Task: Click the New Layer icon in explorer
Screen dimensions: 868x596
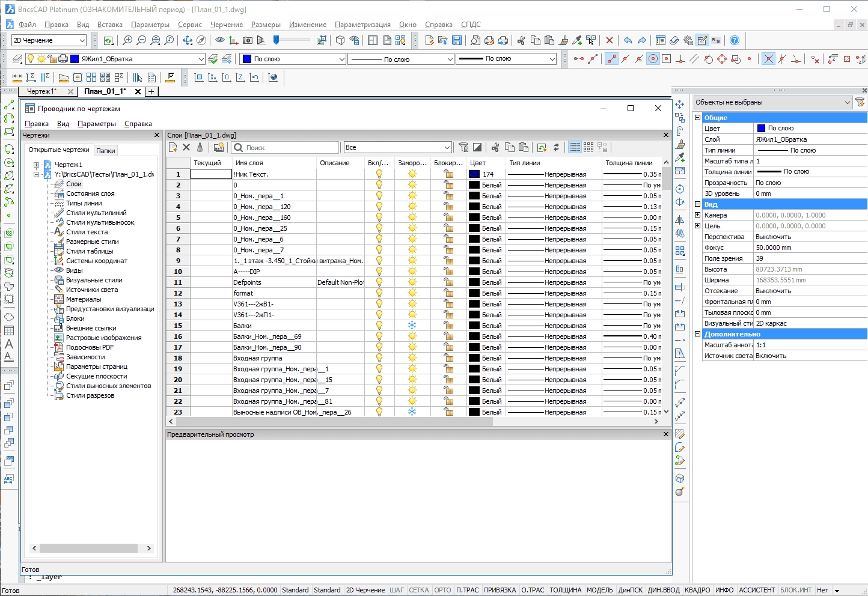Action: tap(173, 147)
